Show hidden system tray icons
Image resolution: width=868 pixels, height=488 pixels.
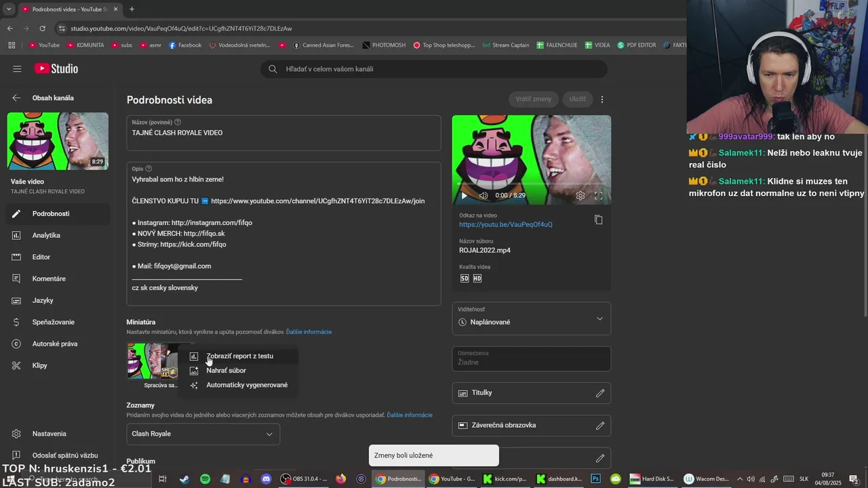(740, 479)
